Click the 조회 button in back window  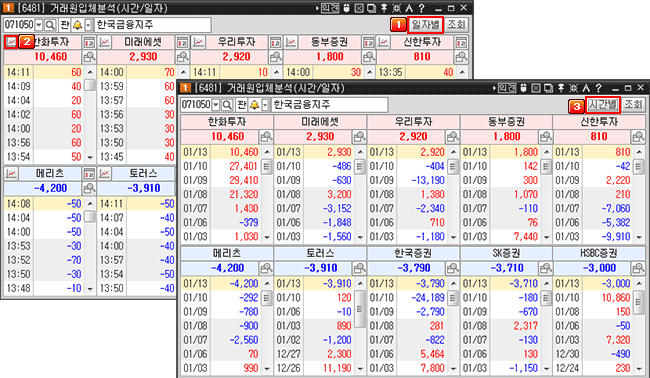tap(456, 24)
